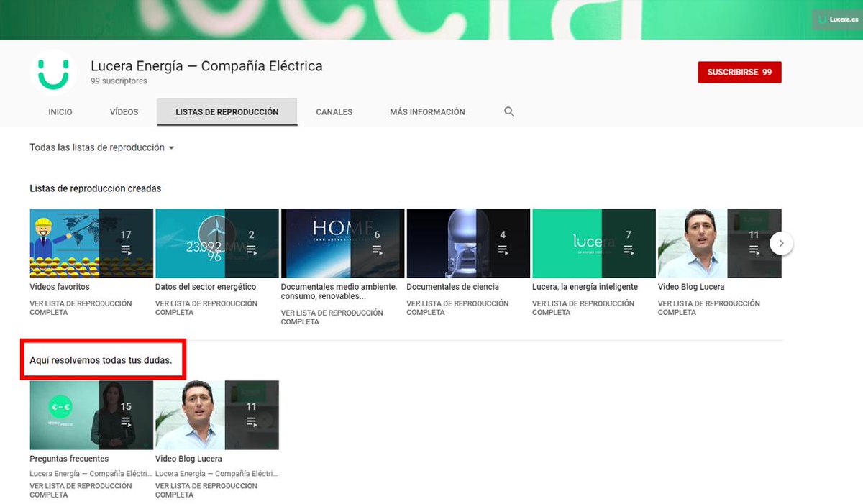This screenshot has height=504, width=863.
Task: Click the Lucera smiley channel avatar
Action: [x=54, y=73]
